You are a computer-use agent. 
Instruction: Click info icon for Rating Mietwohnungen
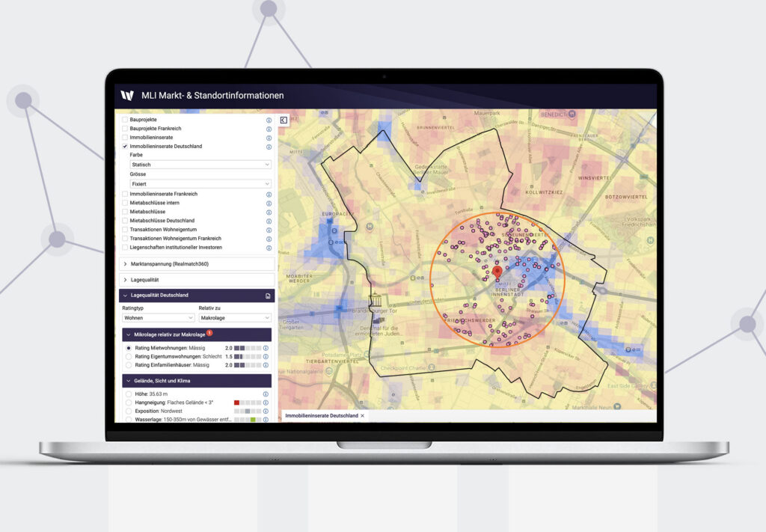[x=266, y=349]
